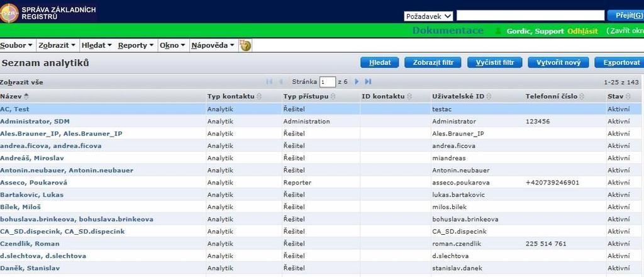Viewport: 644px width, 277px height.
Task: Open the Asseco, Poukarová record
Action: pyautogui.click(x=34, y=183)
